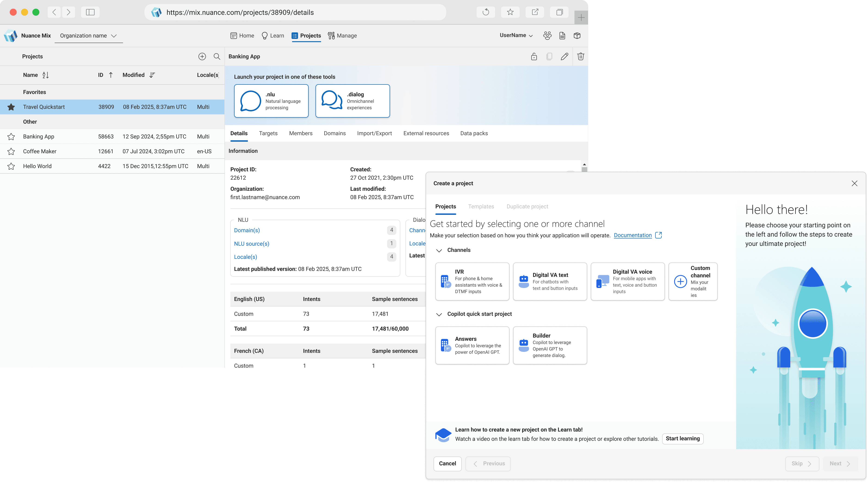Switch to the Import/Export tab

pyautogui.click(x=374, y=133)
